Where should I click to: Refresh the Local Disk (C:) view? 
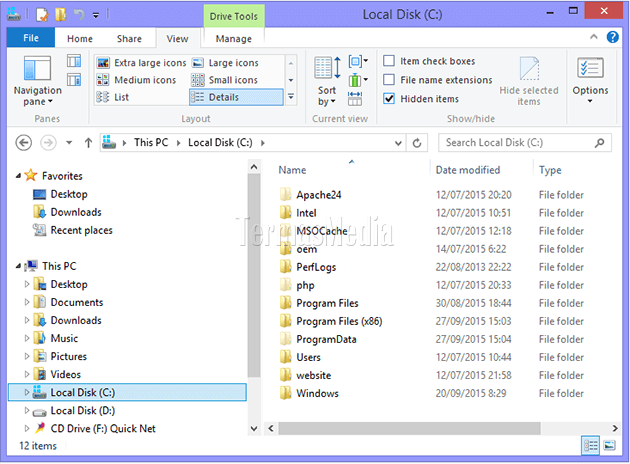tap(417, 143)
